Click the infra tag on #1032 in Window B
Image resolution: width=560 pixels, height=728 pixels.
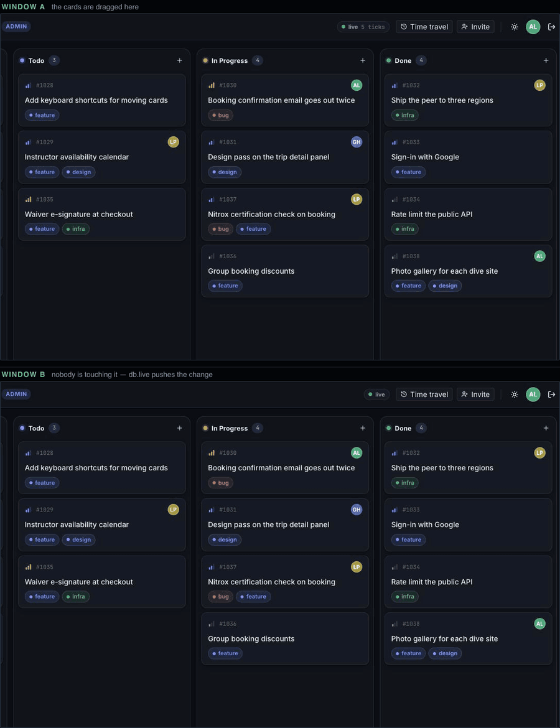click(x=405, y=483)
